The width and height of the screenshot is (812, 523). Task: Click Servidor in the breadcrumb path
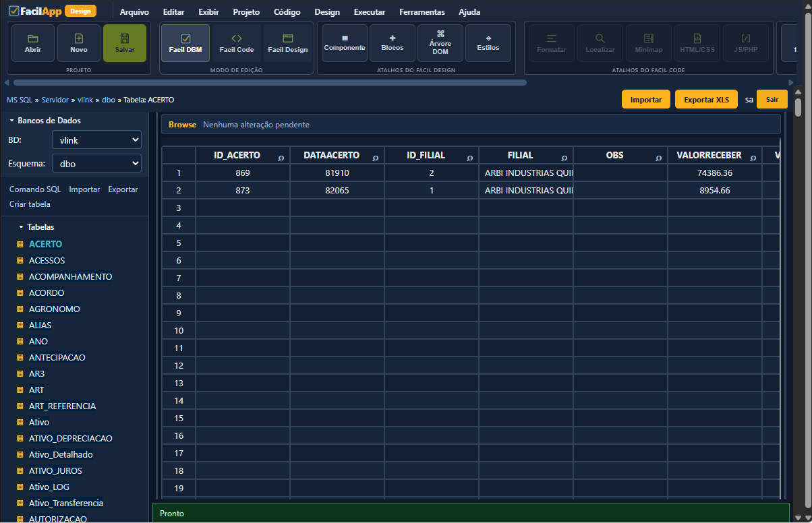tap(55, 100)
